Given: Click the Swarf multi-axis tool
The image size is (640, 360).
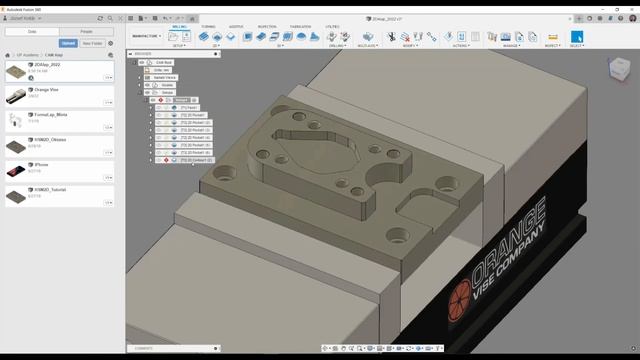Looking at the screenshot, I should (368, 37).
